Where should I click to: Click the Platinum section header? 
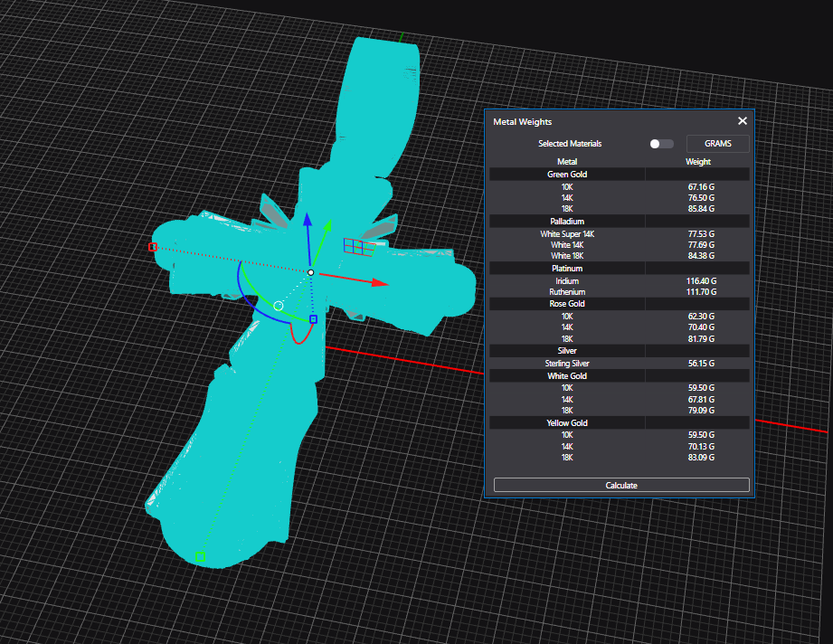567,269
